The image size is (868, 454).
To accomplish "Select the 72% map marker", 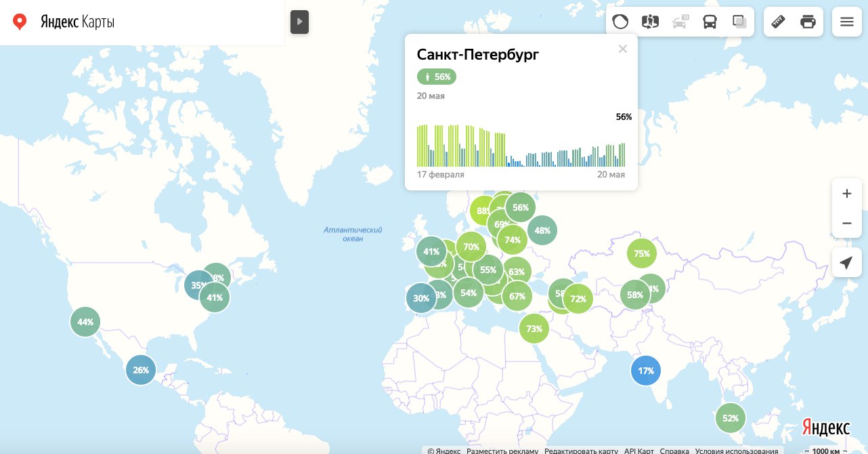I will pos(578,298).
